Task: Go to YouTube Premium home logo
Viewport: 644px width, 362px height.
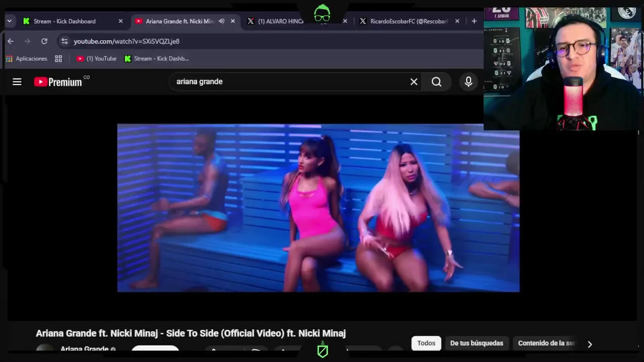Action: [x=58, y=82]
